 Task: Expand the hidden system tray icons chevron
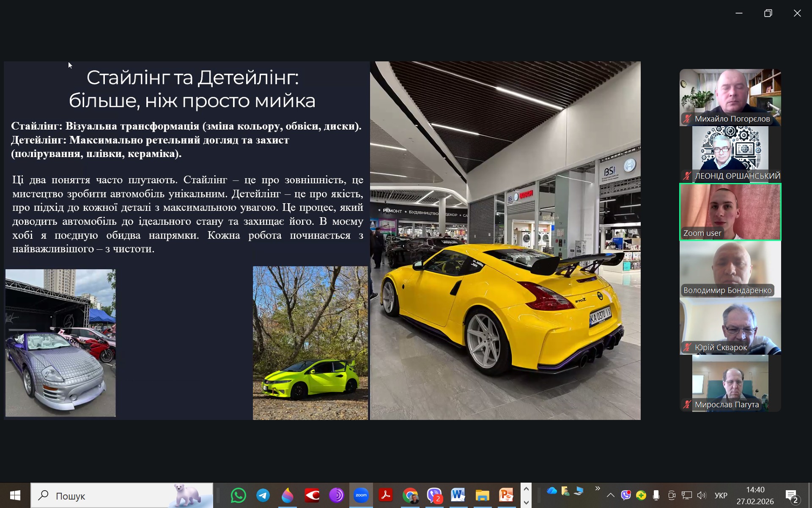pyautogui.click(x=610, y=495)
